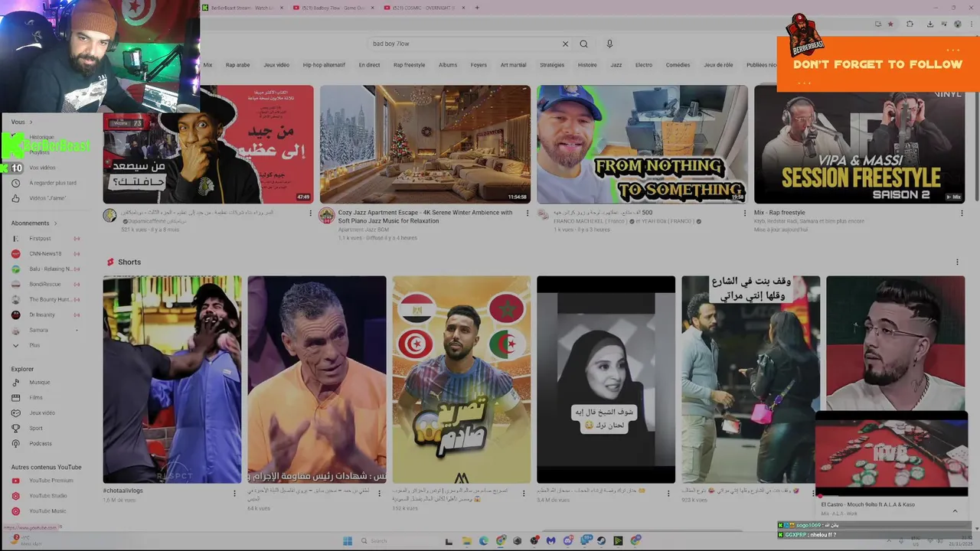Expand the mini player chevron for El Castro
This screenshot has height=551, width=980.
pos(955,510)
